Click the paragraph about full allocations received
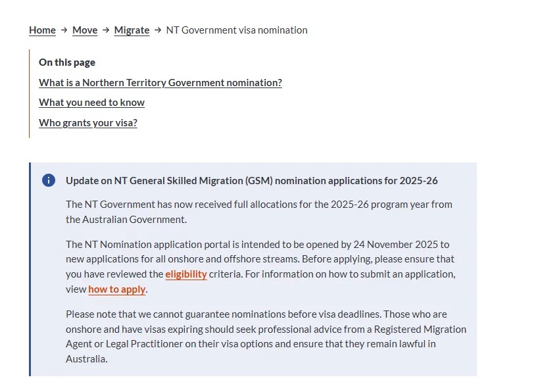Screen dimensions: 538x392 tap(258, 212)
